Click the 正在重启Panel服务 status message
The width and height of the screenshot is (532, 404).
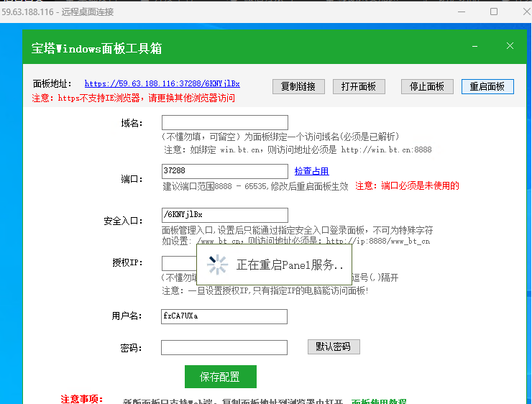[290, 265]
